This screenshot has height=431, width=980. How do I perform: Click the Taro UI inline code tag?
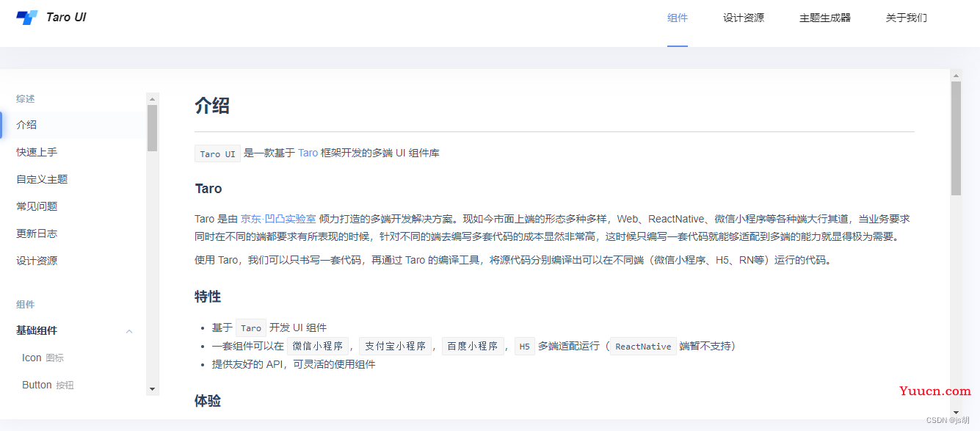[x=217, y=153]
